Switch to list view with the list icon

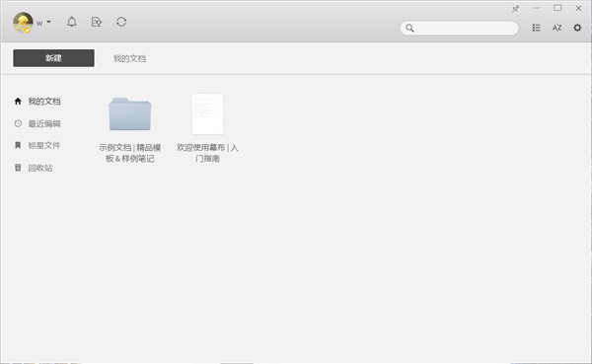(x=536, y=28)
